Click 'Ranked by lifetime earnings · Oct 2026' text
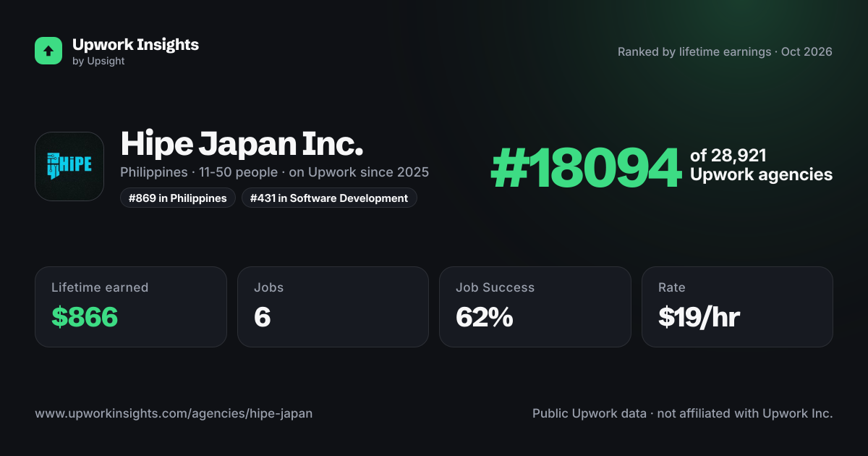868x456 pixels. (725, 52)
